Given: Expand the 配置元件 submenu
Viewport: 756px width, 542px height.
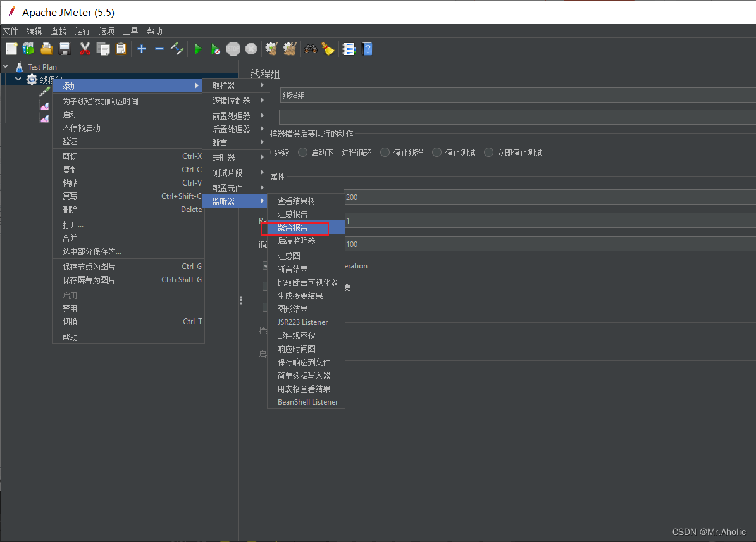Looking at the screenshot, I should [235, 188].
